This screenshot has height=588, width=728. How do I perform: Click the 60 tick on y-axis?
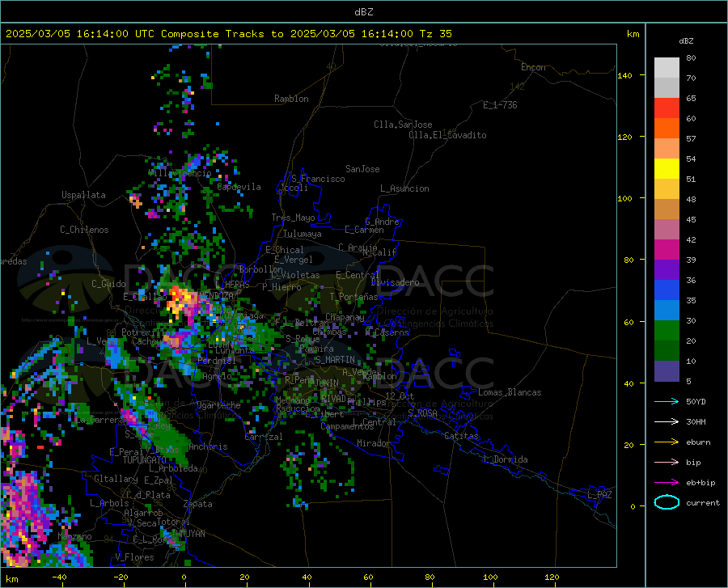pyautogui.click(x=629, y=322)
